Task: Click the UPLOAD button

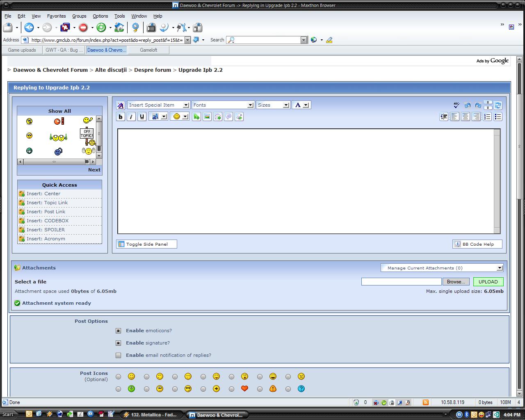Action: tap(488, 282)
